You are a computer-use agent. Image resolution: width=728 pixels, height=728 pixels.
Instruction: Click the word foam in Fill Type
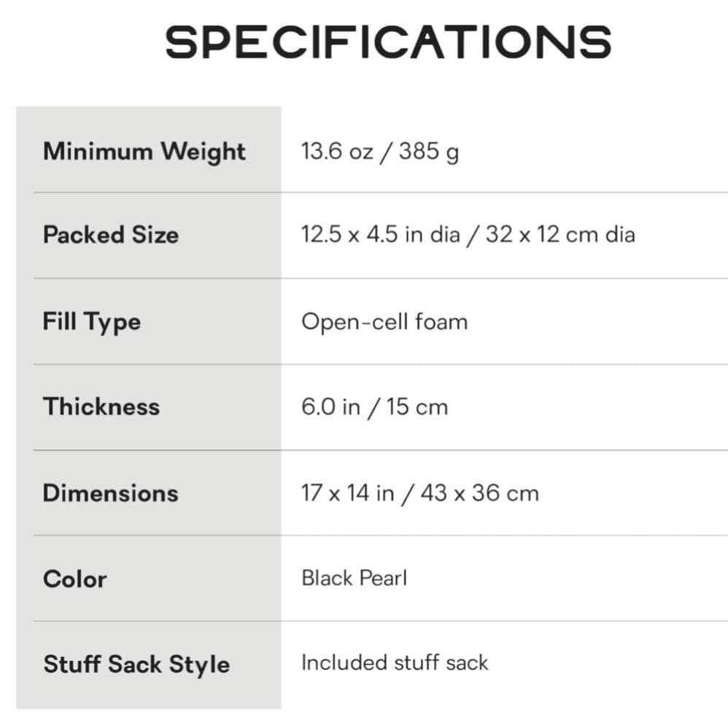[x=441, y=321]
